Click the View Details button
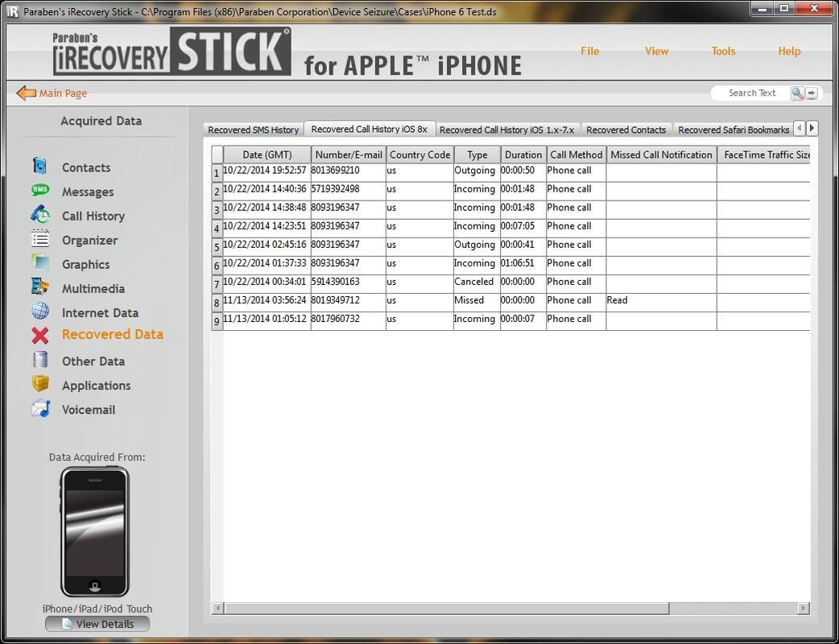 (x=97, y=623)
